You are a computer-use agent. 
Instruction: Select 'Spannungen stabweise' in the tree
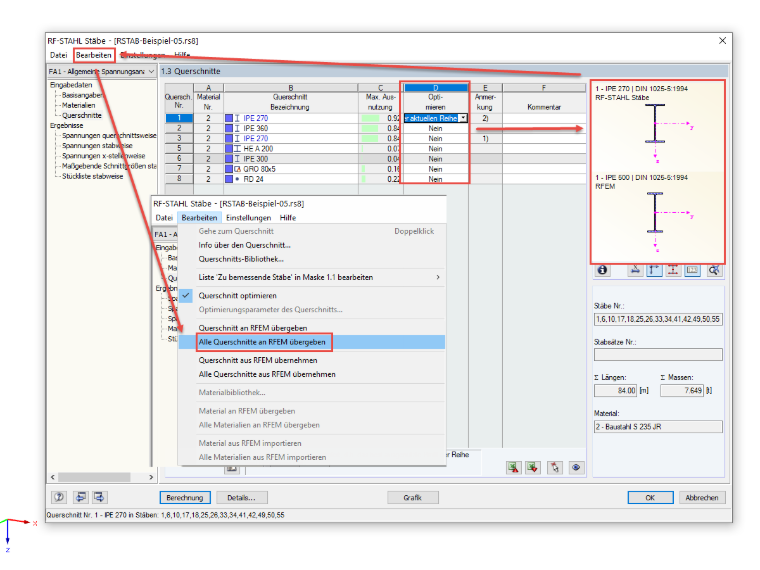(x=97, y=145)
